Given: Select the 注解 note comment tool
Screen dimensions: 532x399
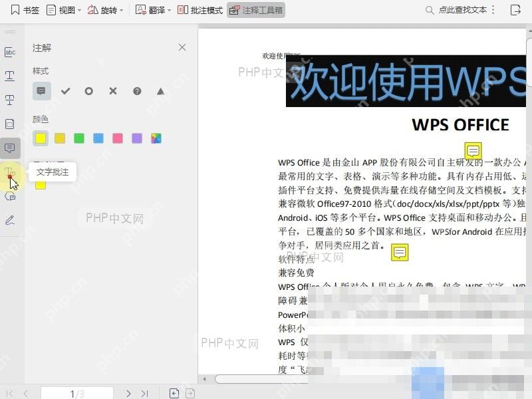Looking at the screenshot, I should [x=10, y=148].
